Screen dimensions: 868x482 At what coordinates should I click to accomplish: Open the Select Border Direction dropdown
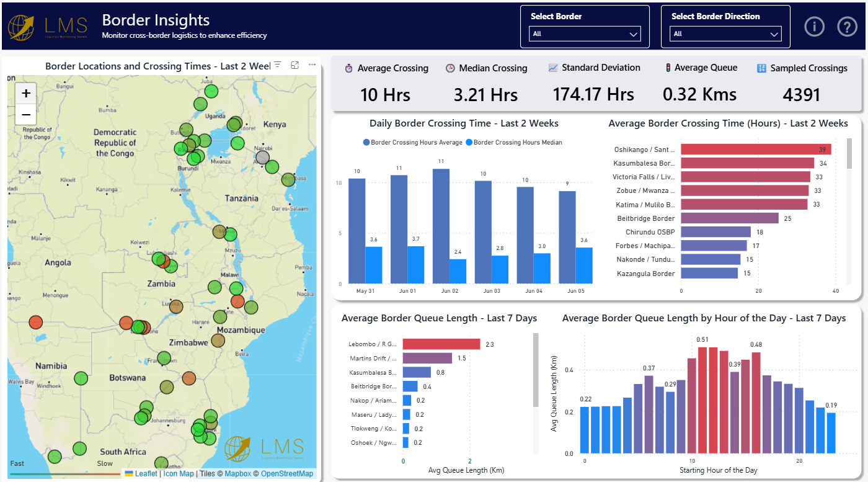[x=726, y=34]
